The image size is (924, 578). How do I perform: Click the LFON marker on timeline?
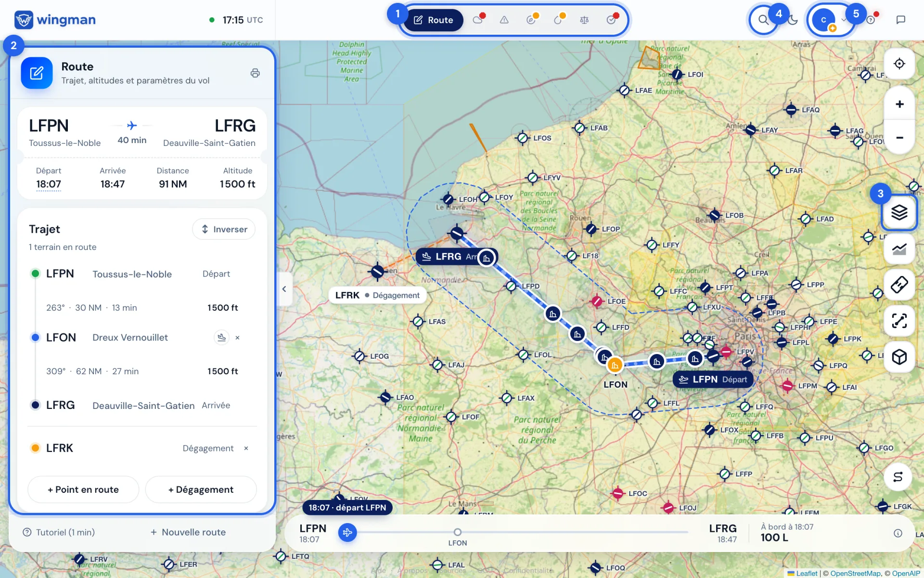[458, 532]
